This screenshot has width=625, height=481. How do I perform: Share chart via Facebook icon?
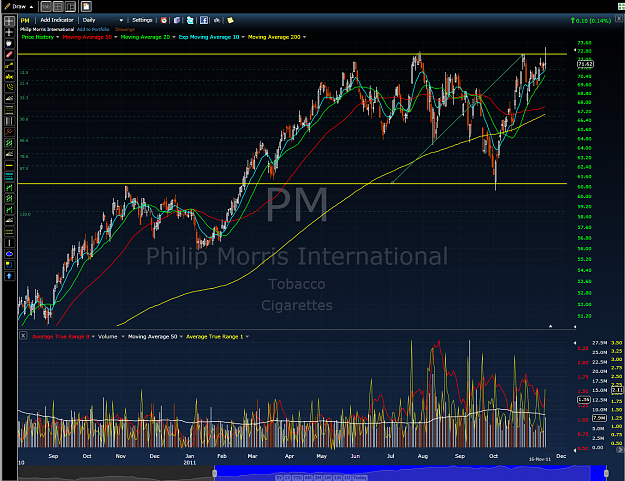pyautogui.click(x=204, y=20)
